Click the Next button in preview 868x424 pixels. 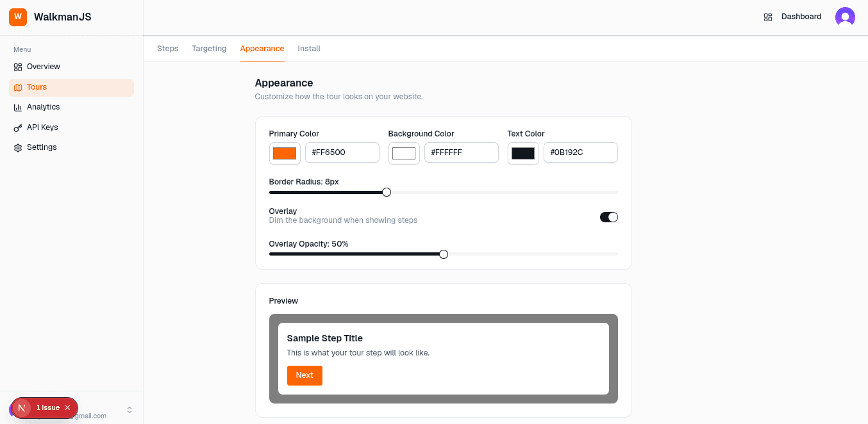305,375
